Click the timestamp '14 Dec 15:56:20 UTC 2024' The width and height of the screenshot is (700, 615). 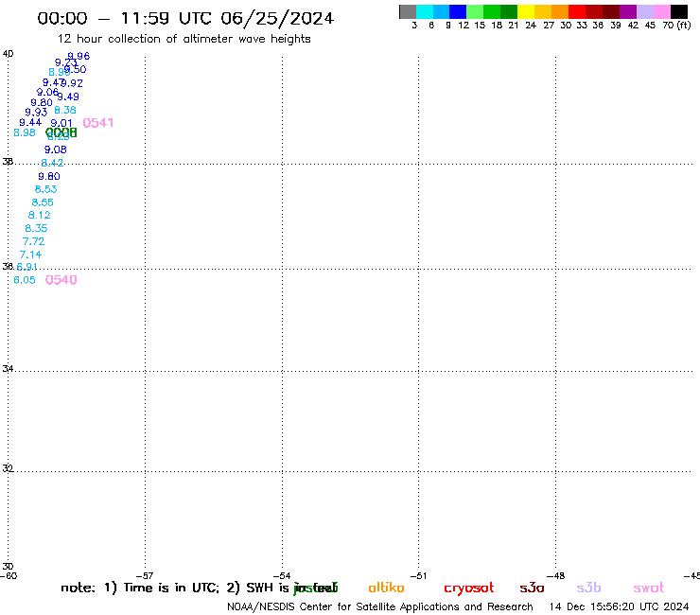click(620, 607)
